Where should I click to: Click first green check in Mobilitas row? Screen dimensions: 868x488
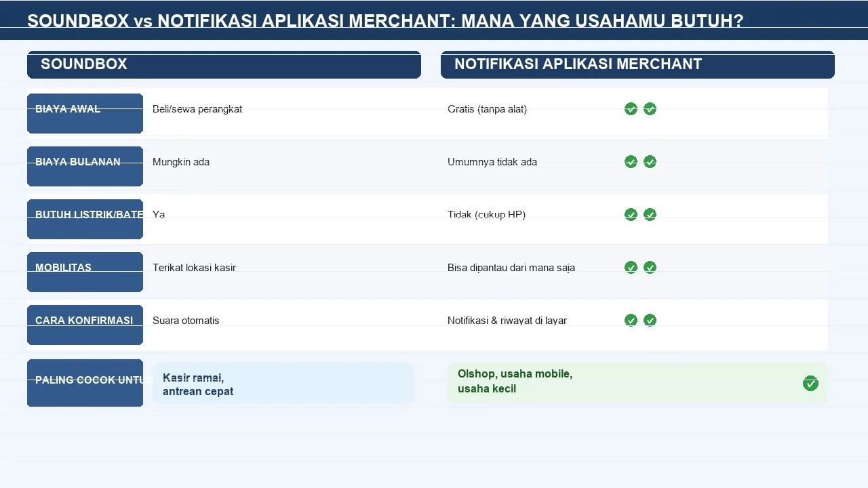pyautogui.click(x=631, y=267)
